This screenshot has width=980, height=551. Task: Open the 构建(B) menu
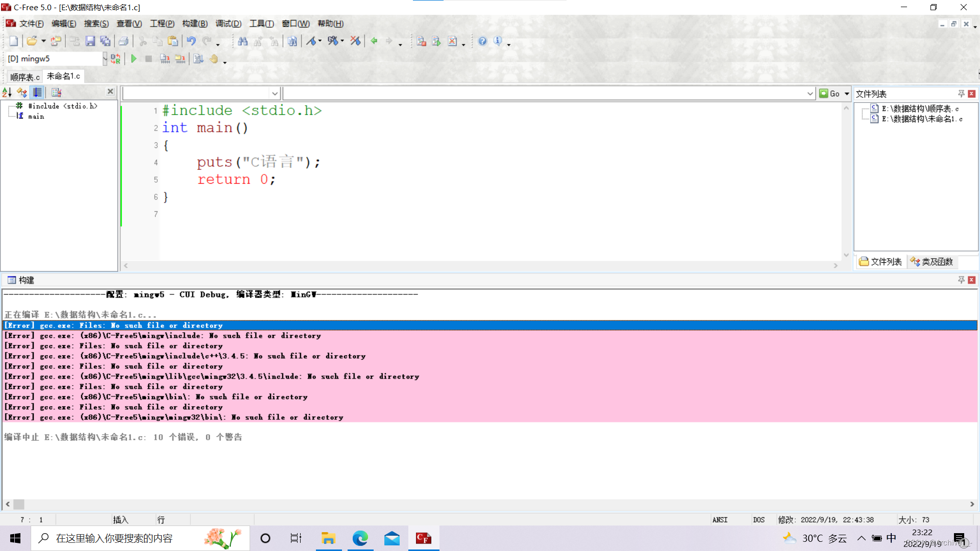tap(194, 23)
